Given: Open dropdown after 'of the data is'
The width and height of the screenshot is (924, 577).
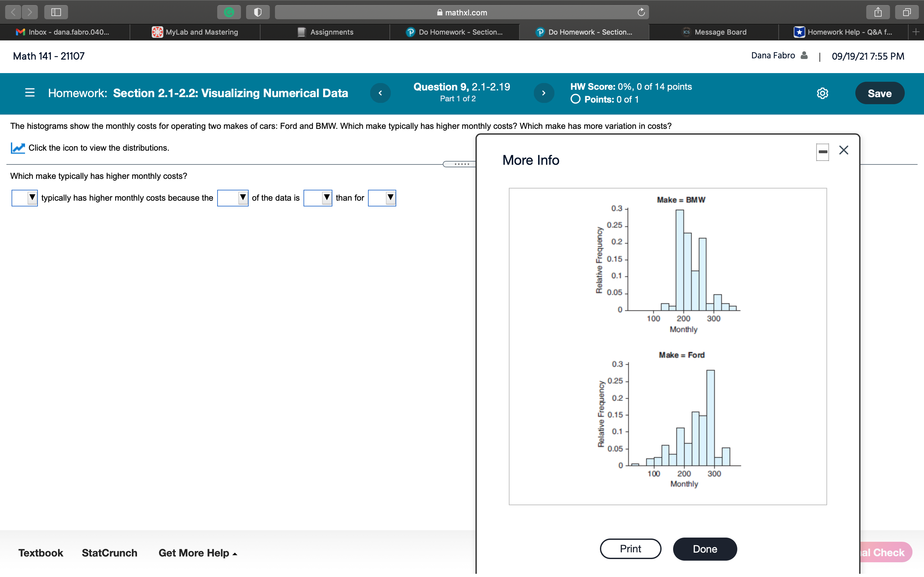Looking at the screenshot, I should (x=318, y=198).
